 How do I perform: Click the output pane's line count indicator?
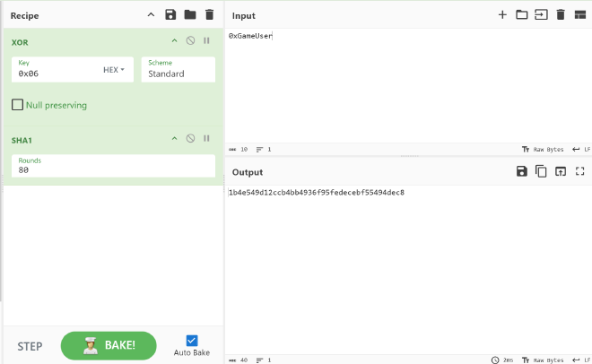[264, 360]
